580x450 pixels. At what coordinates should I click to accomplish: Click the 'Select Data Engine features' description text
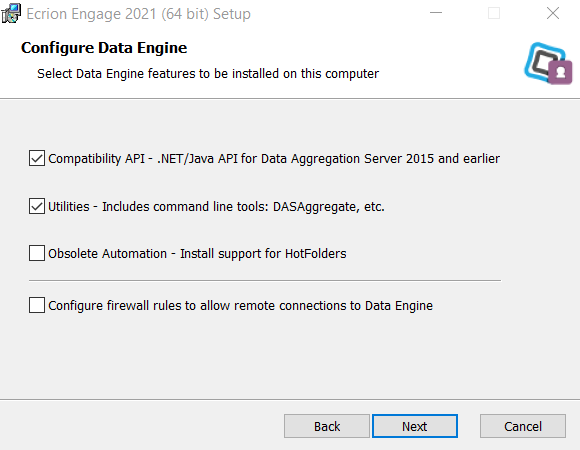(x=208, y=74)
